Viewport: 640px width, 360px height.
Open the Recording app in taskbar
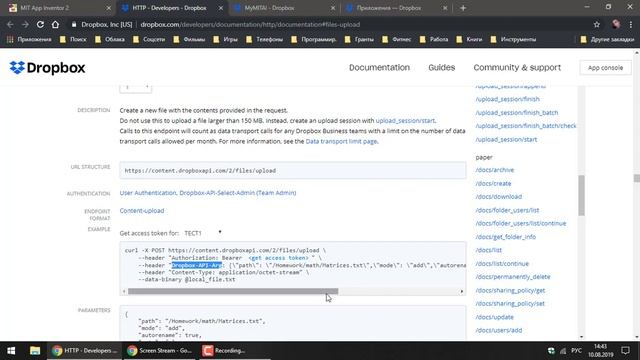click(235, 351)
